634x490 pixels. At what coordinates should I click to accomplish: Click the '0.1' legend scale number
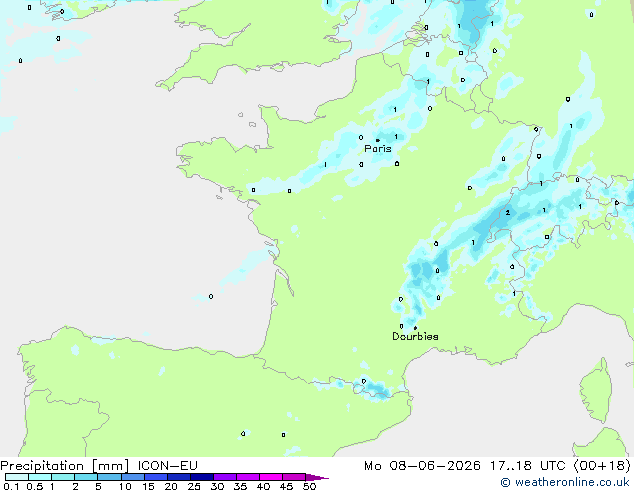[x=12, y=486]
